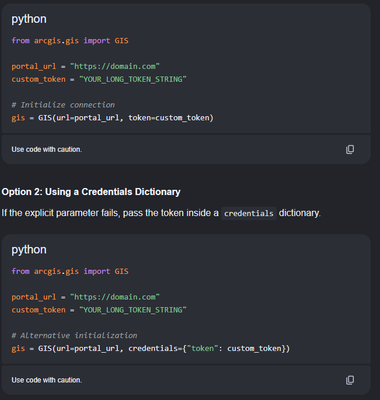Copy the Option 2 credentials dictionary code
This screenshot has width=380, height=400.
point(350,380)
